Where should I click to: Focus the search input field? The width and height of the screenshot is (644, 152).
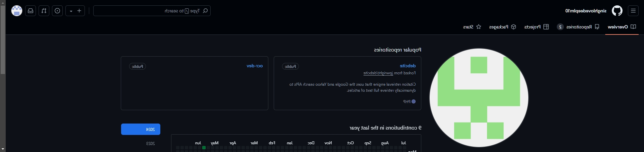152,11
